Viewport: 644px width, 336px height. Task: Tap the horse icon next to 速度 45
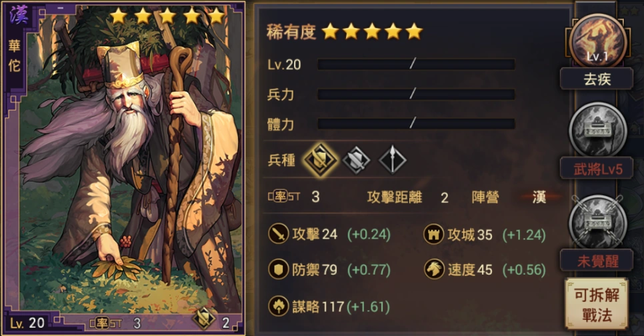pos(434,269)
